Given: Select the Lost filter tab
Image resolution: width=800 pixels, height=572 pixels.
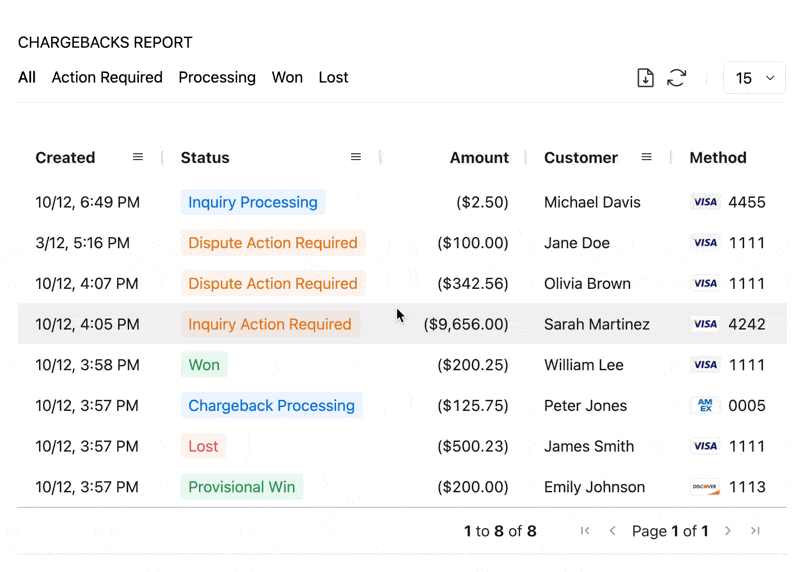Looking at the screenshot, I should click(x=333, y=78).
